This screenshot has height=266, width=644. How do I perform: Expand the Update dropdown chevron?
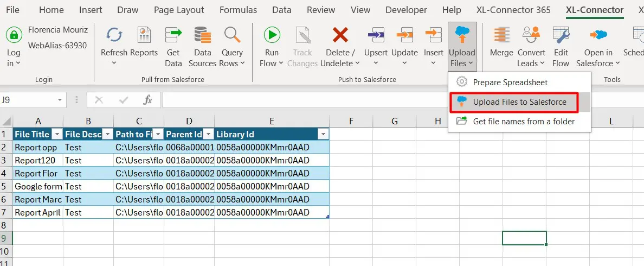tap(404, 64)
